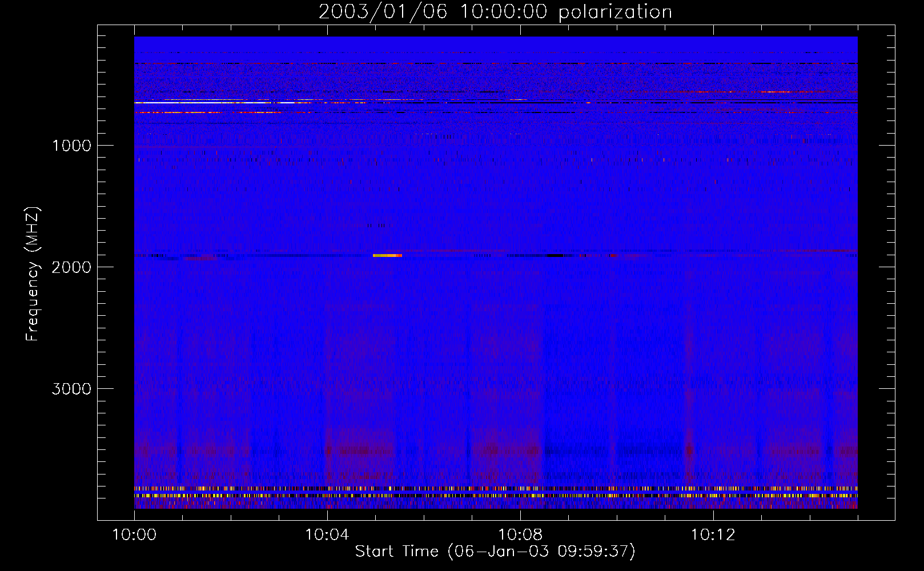The width and height of the screenshot is (924, 571).
Task: Click the 3000 frequency tick label
Action: (x=71, y=389)
